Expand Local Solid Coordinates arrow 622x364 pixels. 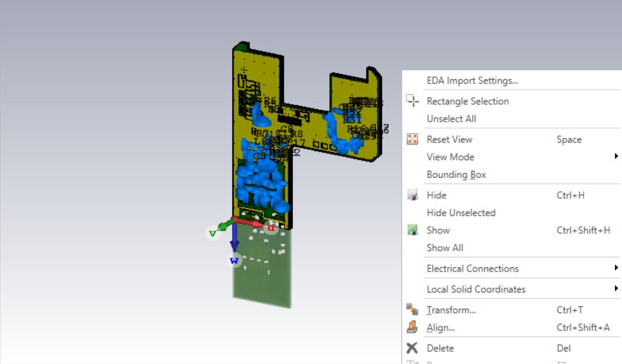(616, 288)
